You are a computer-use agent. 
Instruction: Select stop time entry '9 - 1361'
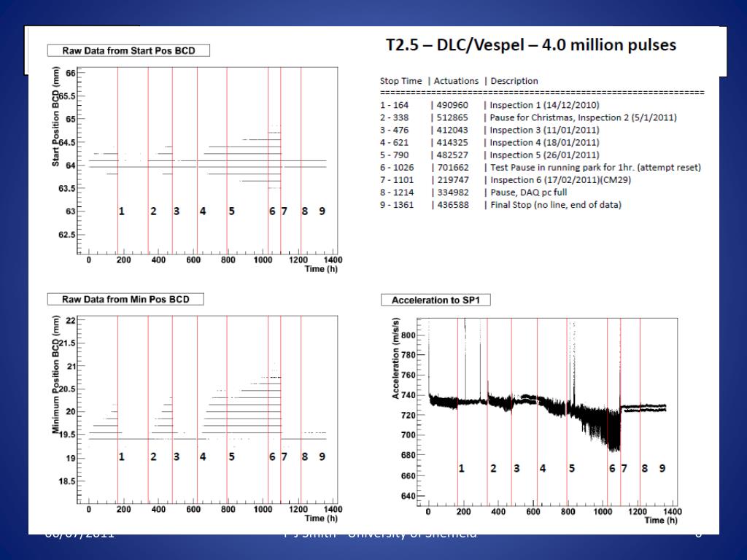(x=397, y=205)
